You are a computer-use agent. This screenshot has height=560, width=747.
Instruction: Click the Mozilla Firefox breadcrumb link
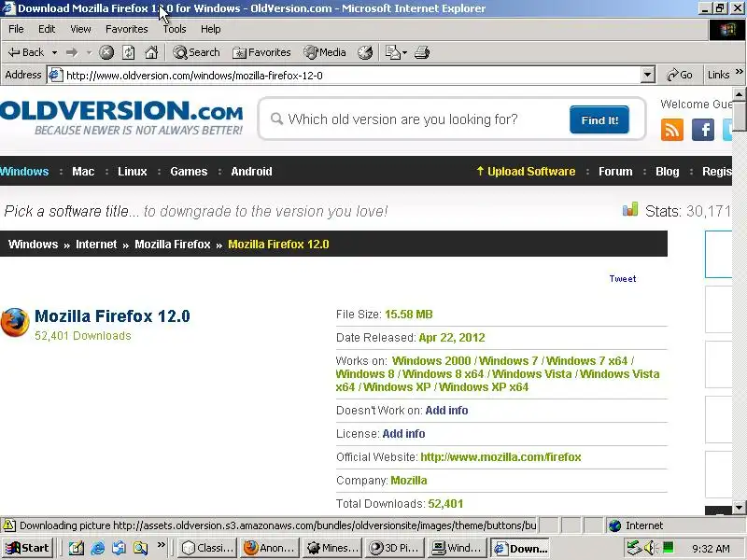(173, 245)
